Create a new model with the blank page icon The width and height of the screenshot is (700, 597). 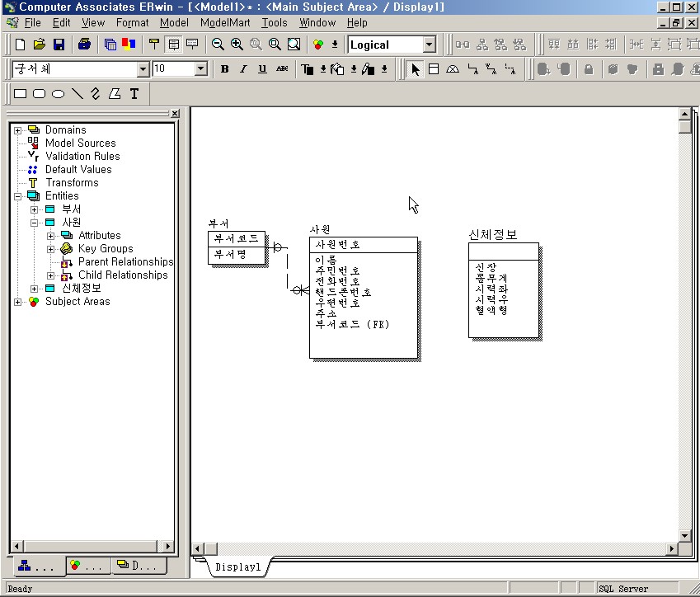(20, 45)
